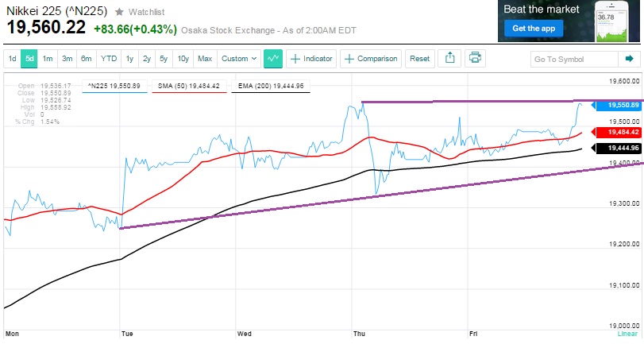Click the share chart icon

coord(450,58)
